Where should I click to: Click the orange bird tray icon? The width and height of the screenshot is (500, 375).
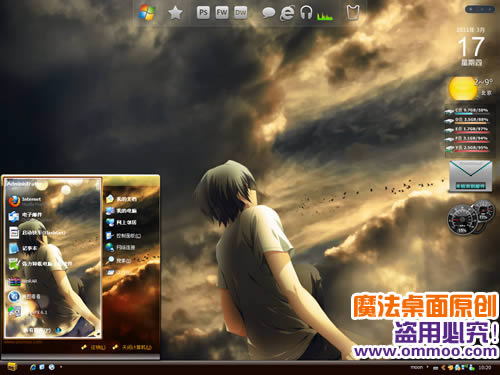click(451, 367)
